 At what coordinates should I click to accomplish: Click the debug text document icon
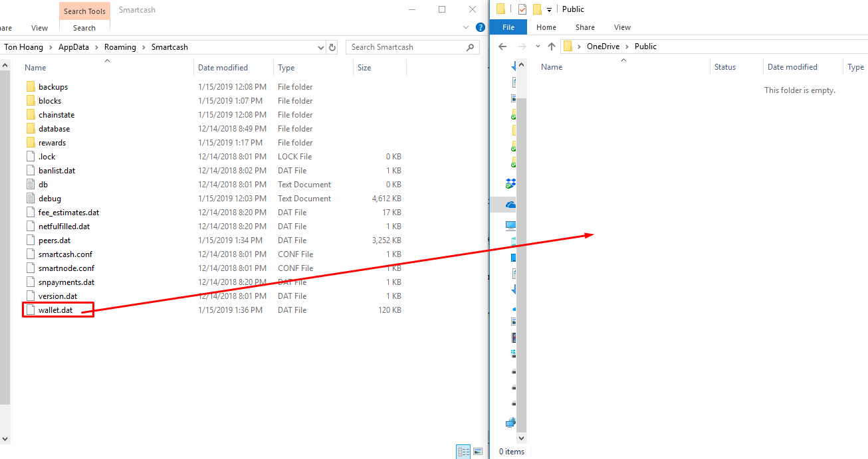(x=31, y=198)
